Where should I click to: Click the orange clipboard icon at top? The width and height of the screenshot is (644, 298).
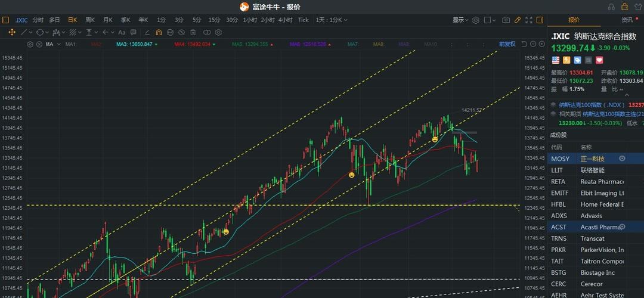625,7
